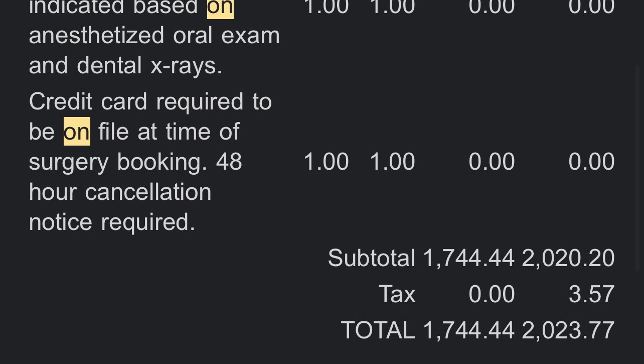Click the "and dental x-rays." text line

point(125,65)
